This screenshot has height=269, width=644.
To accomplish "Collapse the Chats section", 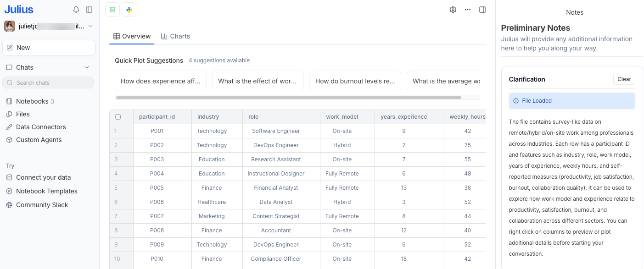I will (x=87, y=67).
